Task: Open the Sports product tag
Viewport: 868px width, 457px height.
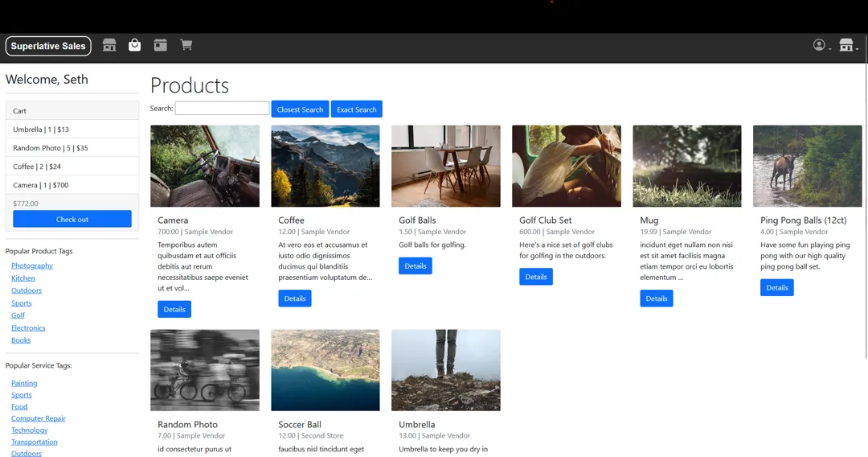Action: [21, 303]
